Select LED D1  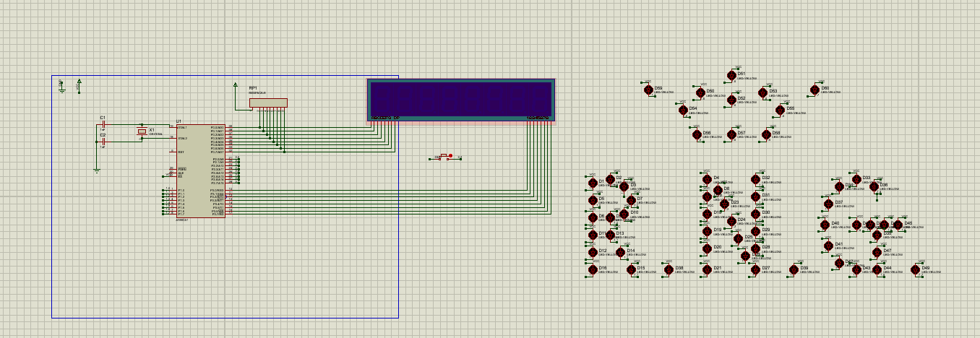click(x=593, y=183)
